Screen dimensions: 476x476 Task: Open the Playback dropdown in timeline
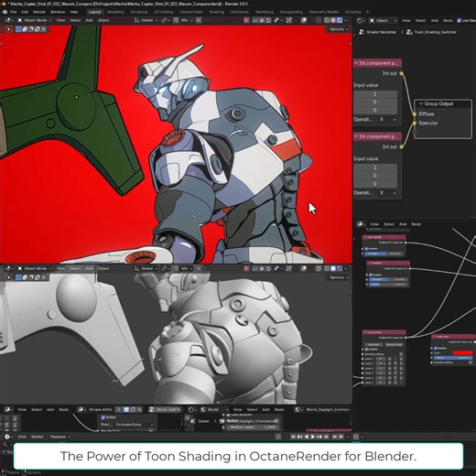(x=60, y=437)
